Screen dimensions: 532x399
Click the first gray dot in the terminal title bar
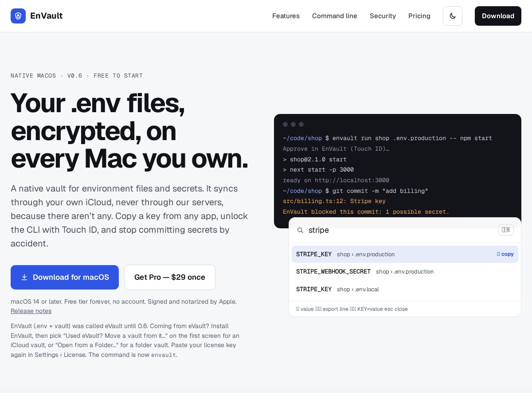click(x=286, y=125)
